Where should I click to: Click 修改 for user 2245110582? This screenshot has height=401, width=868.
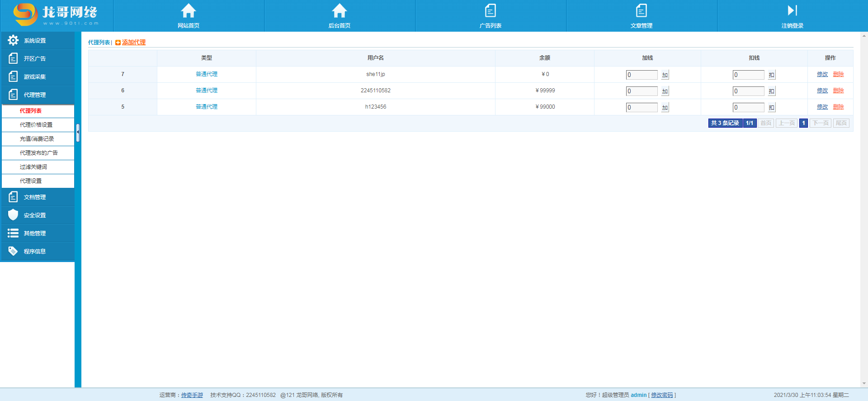click(x=822, y=91)
